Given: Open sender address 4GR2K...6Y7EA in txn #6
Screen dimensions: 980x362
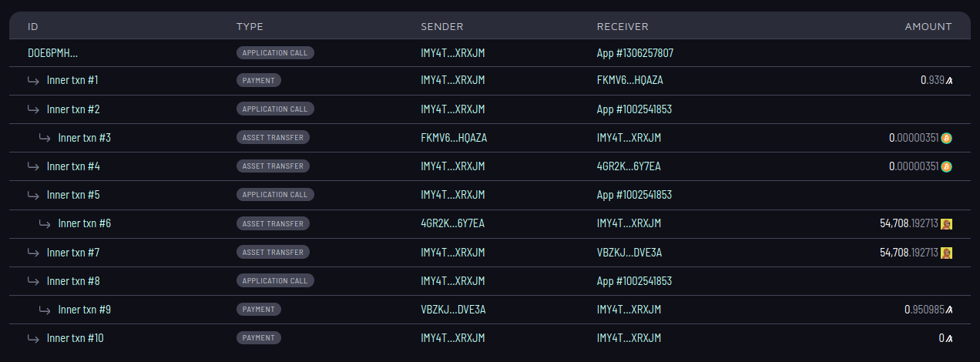Looking at the screenshot, I should click(x=453, y=223).
